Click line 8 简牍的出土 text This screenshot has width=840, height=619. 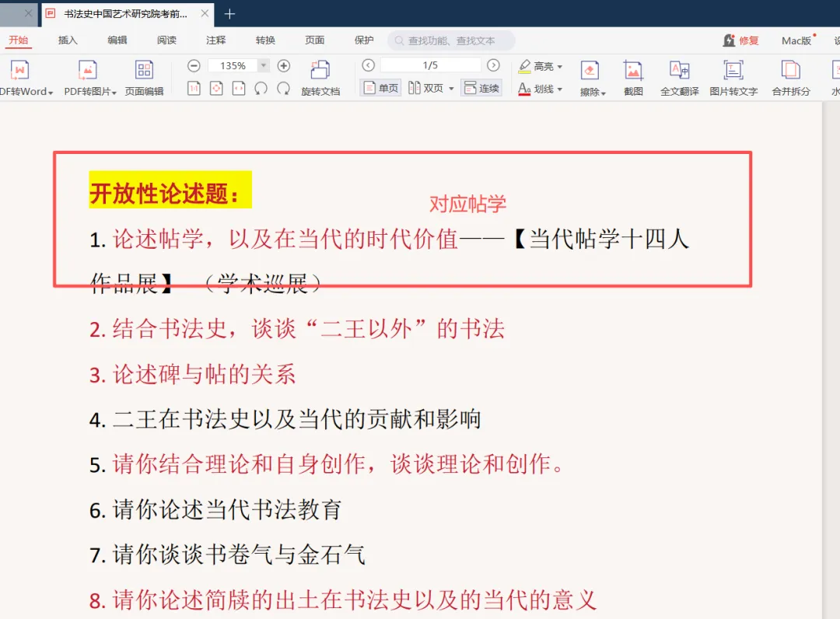(343, 600)
